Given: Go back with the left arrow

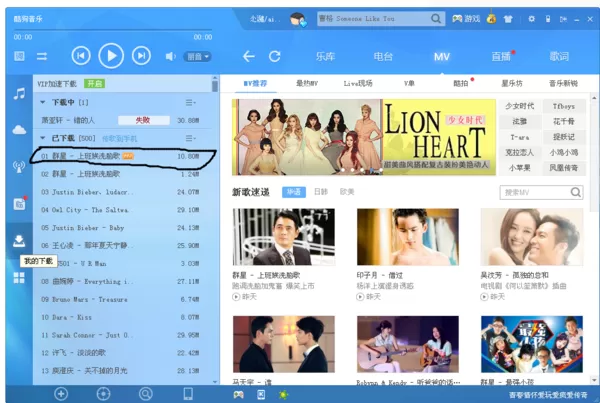Looking at the screenshot, I should point(249,57).
